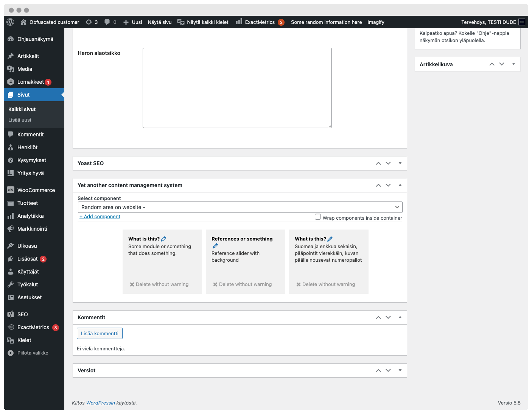Collapse the Kommentit panel with its triangle toggle

[x=400, y=317]
